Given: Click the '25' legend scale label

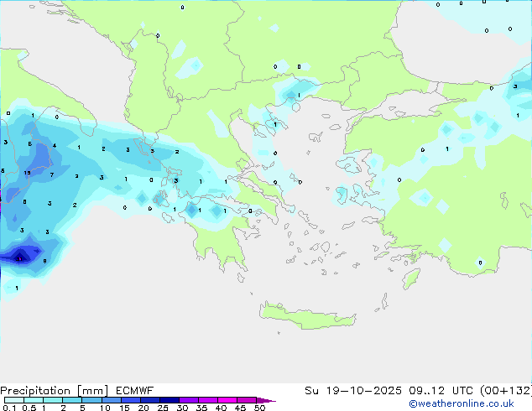Looking at the screenshot, I should pos(163,408).
